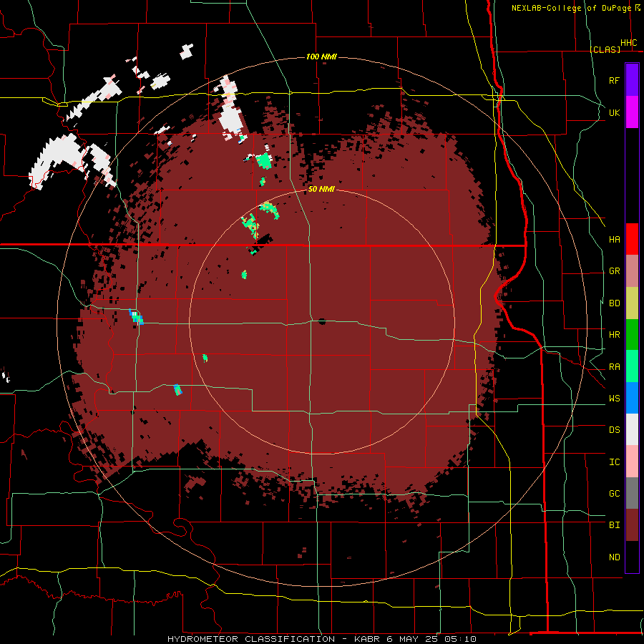
Task: Click the WS legend label
Action: [614, 399]
